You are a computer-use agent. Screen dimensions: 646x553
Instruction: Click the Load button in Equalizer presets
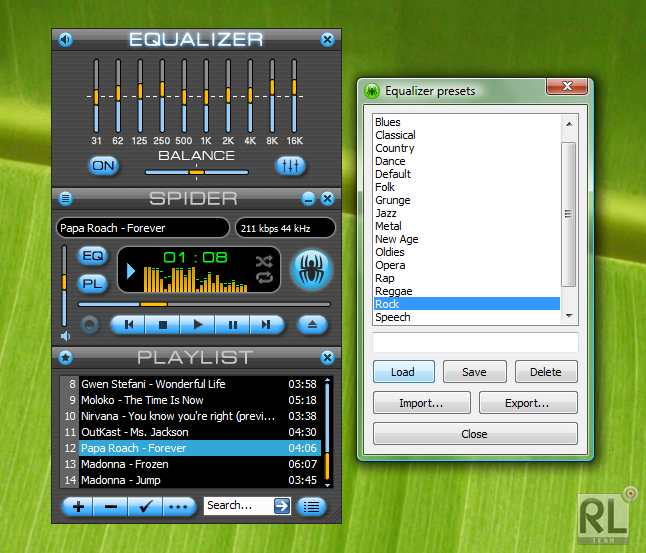click(403, 372)
